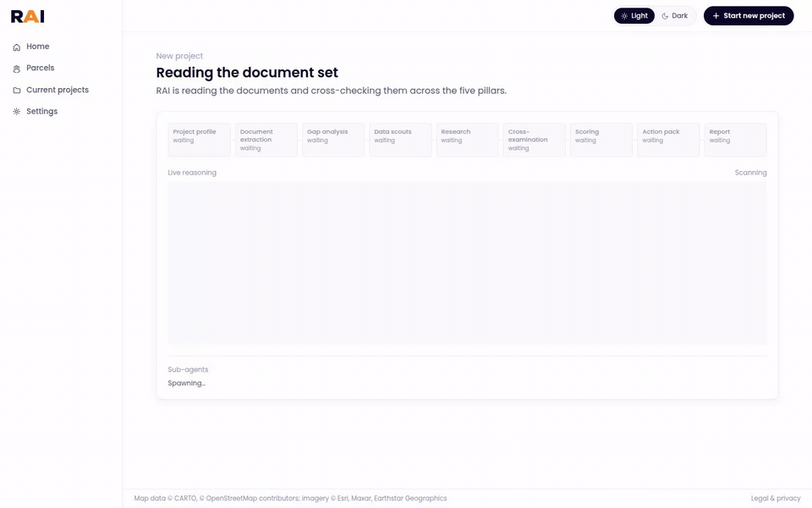The height and width of the screenshot is (508, 812).
Task: Click the 'Spawning...' status text
Action: (186, 384)
